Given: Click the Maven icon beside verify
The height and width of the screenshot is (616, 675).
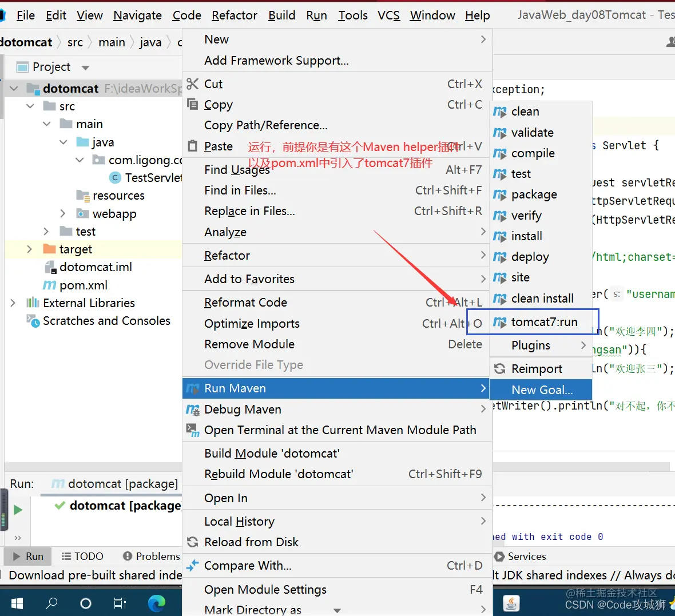Looking at the screenshot, I should pos(499,215).
